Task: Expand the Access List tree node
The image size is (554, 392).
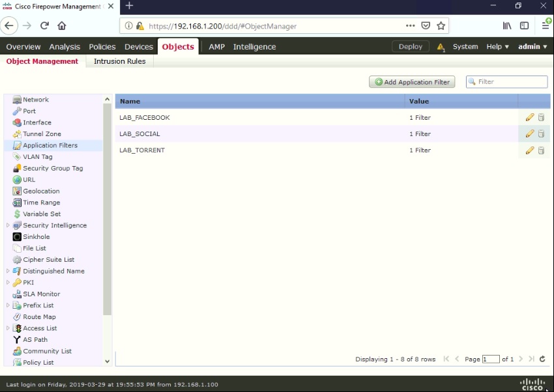Action: click(8, 328)
